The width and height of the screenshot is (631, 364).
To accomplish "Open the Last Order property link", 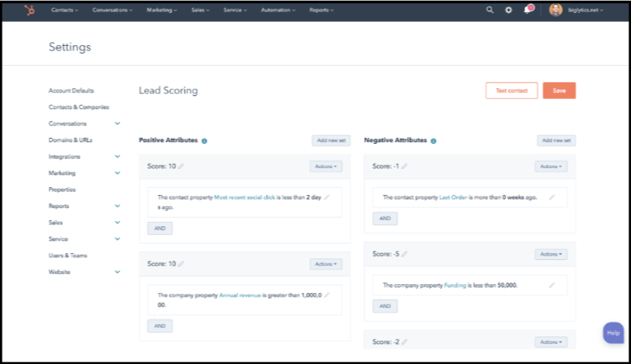I will click(454, 197).
